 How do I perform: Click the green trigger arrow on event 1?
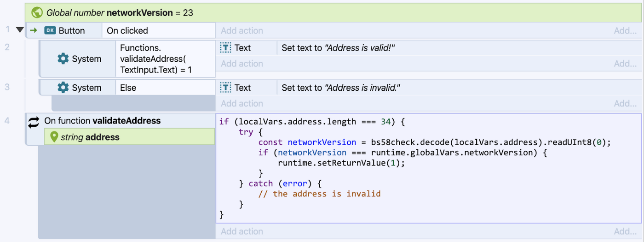[x=33, y=30]
